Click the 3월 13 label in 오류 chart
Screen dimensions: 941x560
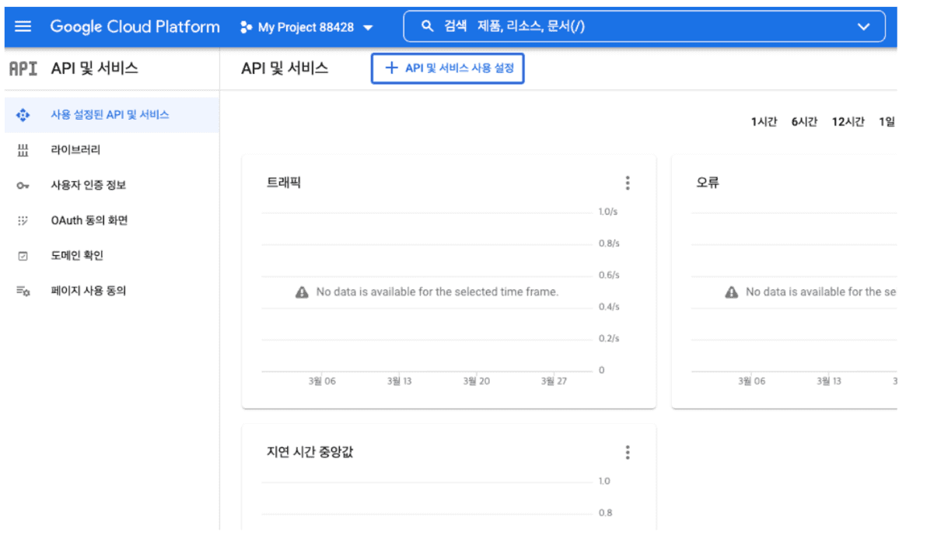(828, 381)
